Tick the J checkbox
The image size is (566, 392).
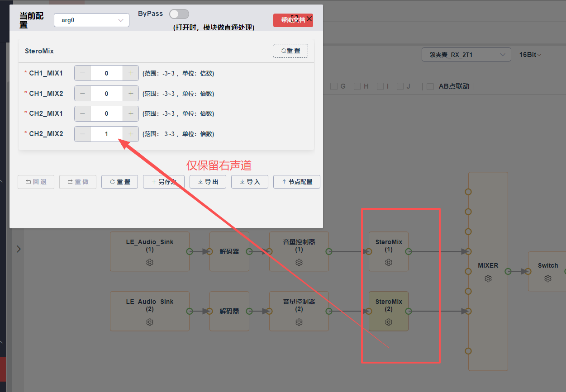click(400, 86)
